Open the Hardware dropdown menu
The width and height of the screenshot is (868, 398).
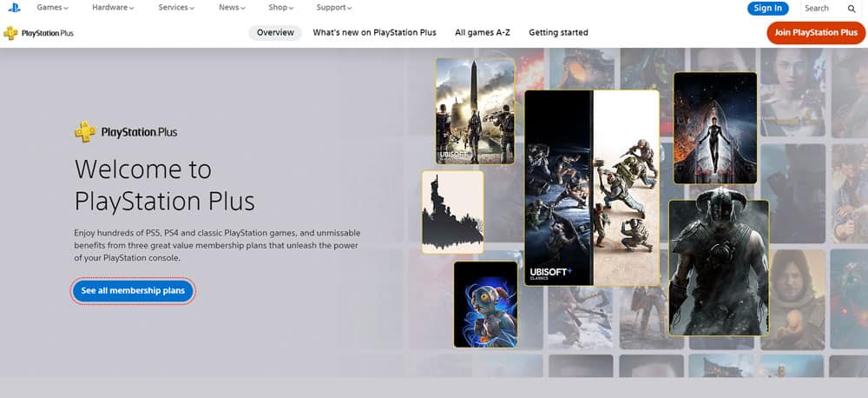(x=114, y=8)
